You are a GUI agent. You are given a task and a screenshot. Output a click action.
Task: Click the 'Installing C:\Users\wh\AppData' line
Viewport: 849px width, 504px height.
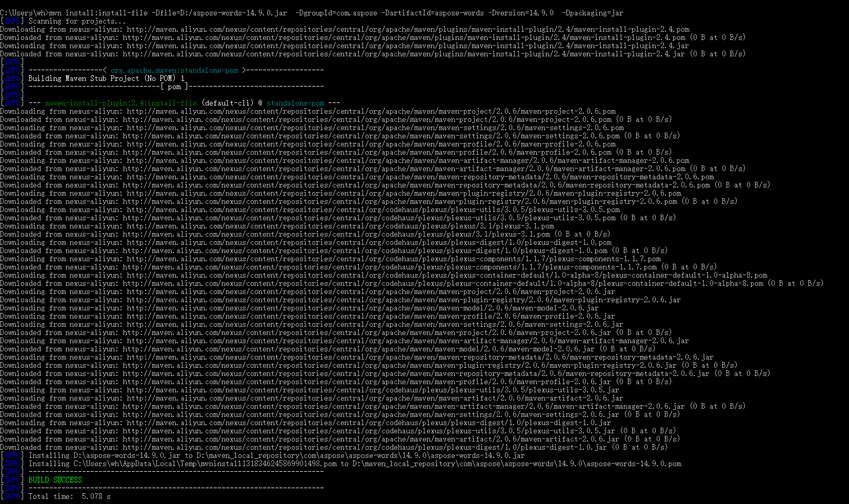point(355,464)
